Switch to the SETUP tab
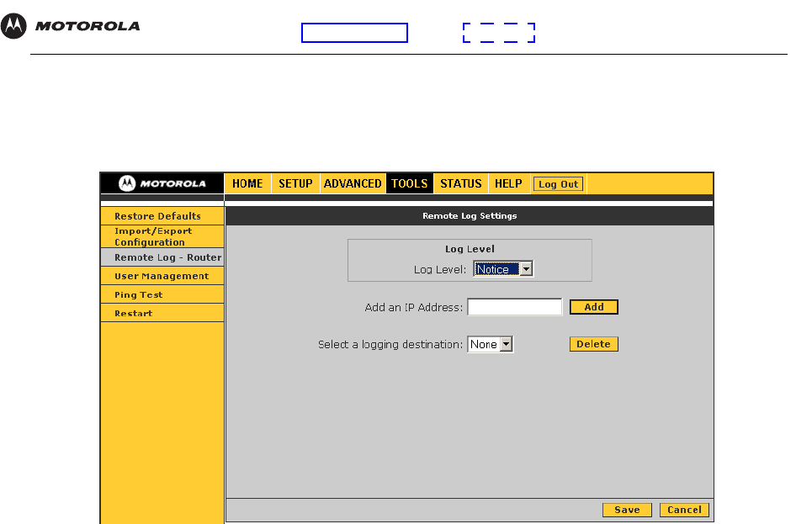Image resolution: width=812 pixels, height=524 pixels. 295,184
